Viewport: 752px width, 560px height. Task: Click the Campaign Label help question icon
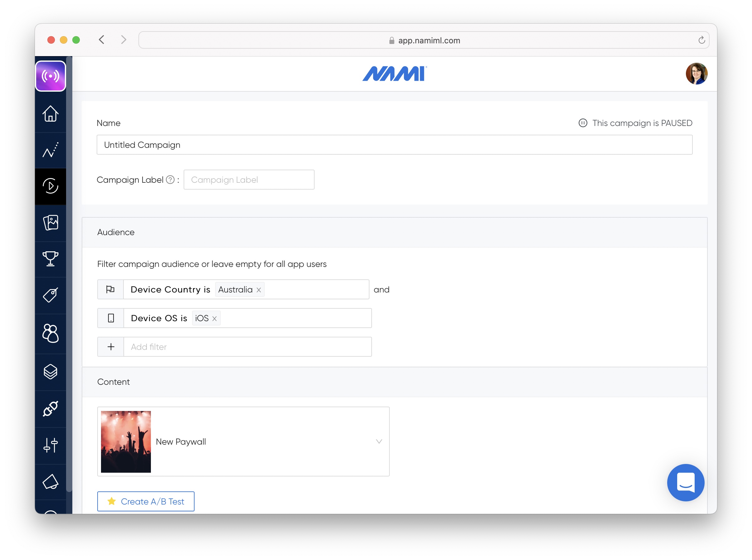click(170, 180)
